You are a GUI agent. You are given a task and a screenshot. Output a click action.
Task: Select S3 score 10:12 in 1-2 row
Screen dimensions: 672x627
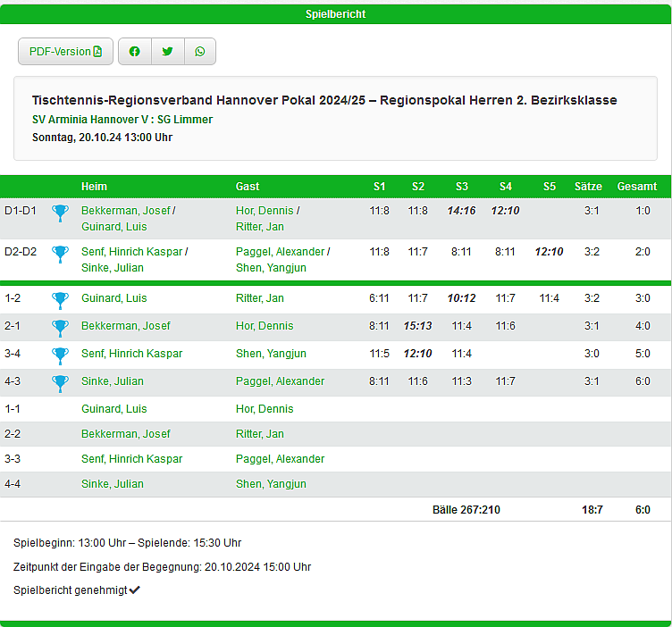coord(462,298)
